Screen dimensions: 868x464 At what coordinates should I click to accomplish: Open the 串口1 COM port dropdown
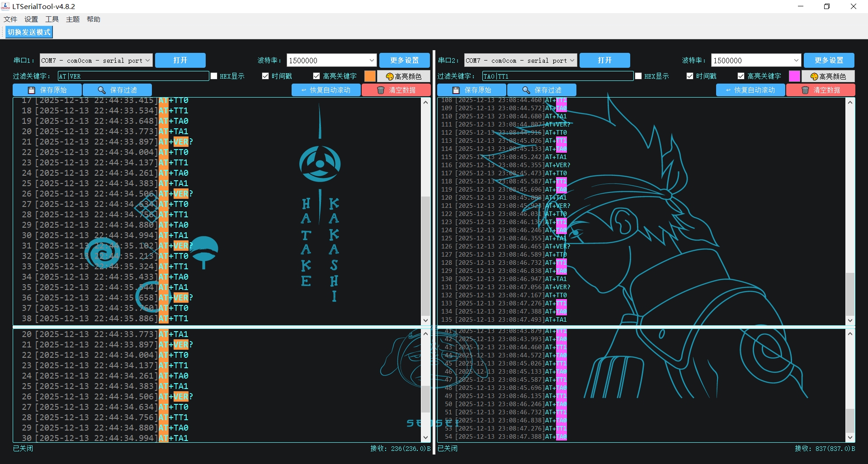(x=96, y=60)
